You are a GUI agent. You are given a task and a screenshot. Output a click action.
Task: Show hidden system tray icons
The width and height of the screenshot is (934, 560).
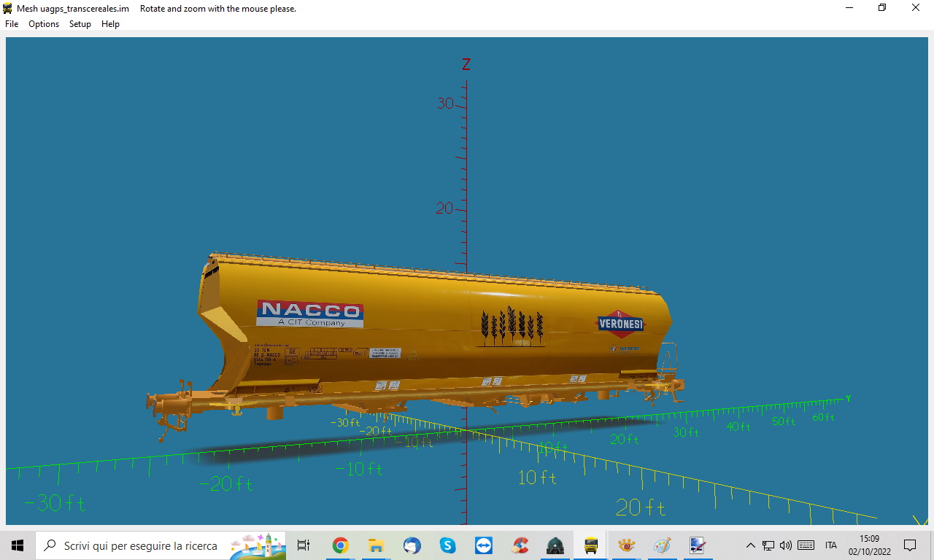(x=750, y=545)
